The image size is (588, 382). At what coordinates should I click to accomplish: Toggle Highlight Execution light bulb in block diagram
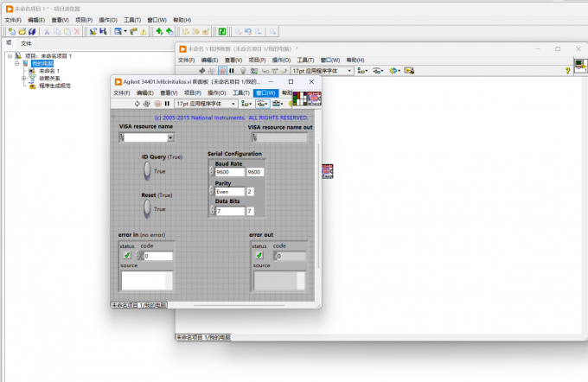[243, 71]
